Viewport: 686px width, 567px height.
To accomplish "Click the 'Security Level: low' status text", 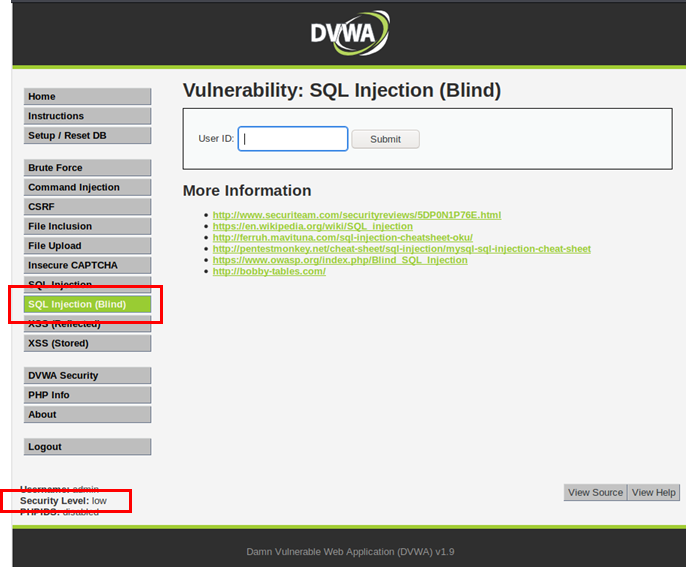I will pyautogui.click(x=63, y=500).
